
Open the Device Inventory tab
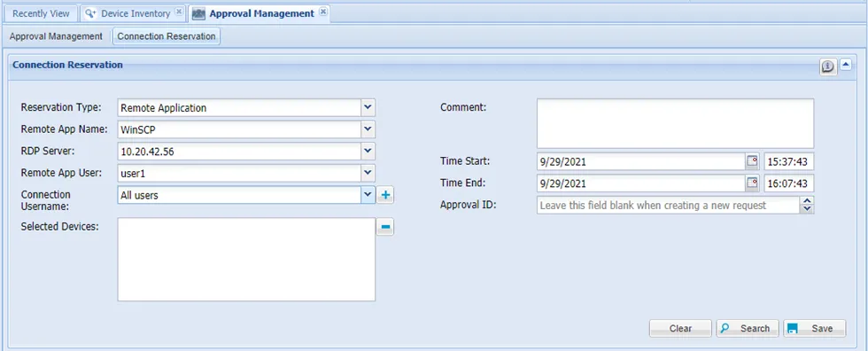pyautogui.click(x=135, y=13)
